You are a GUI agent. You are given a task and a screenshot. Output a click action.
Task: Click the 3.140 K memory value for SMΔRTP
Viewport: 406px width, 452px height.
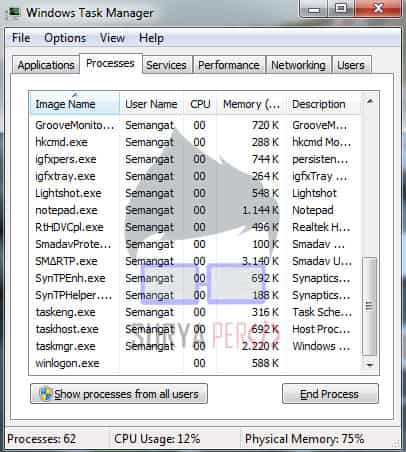[x=261, y=261]
